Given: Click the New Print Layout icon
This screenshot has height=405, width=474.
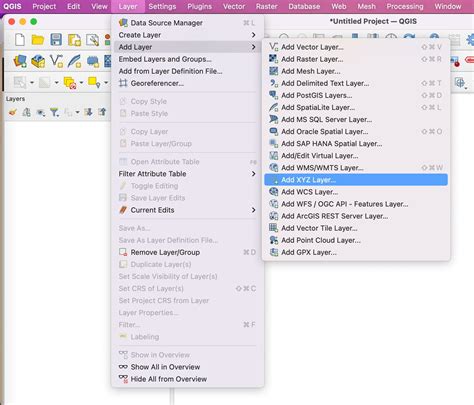Looking at the screenshot, I should (x=74, y=40).
